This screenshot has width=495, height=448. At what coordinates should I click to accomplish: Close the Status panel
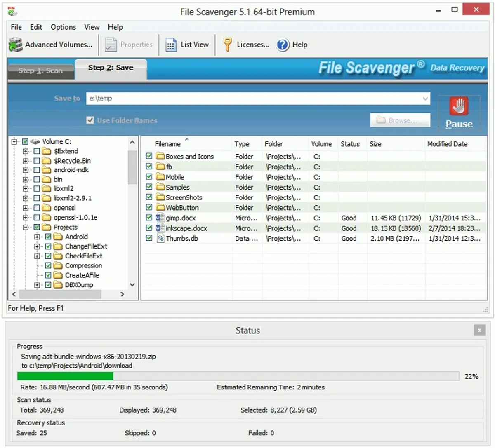tap(479, 330)
